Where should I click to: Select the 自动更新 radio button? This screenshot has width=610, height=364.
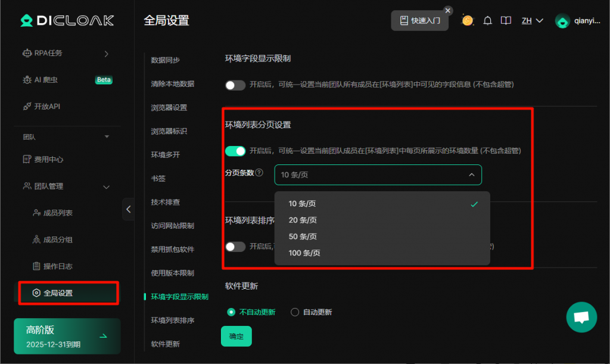(294, 312)
